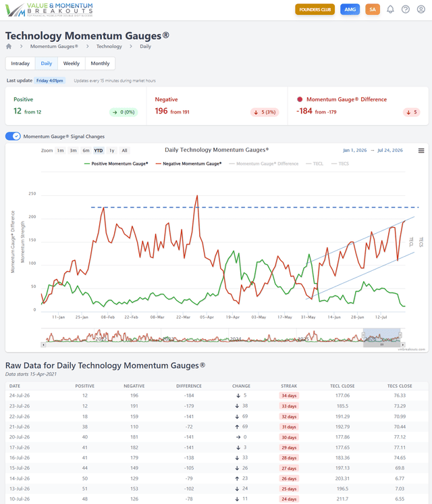Sort table by TECS CLOSE column header
Screen dimensions: 432x504
tap(400, 386)
